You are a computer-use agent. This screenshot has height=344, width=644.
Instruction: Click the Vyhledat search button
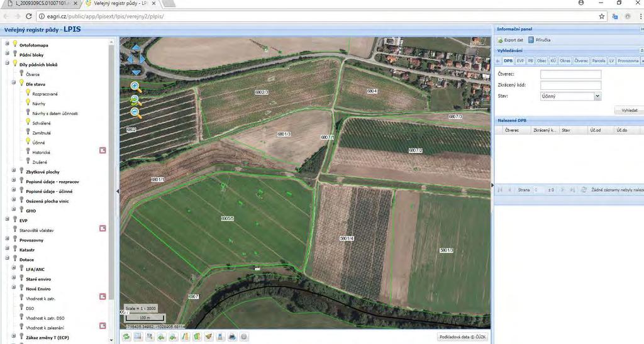629,111
